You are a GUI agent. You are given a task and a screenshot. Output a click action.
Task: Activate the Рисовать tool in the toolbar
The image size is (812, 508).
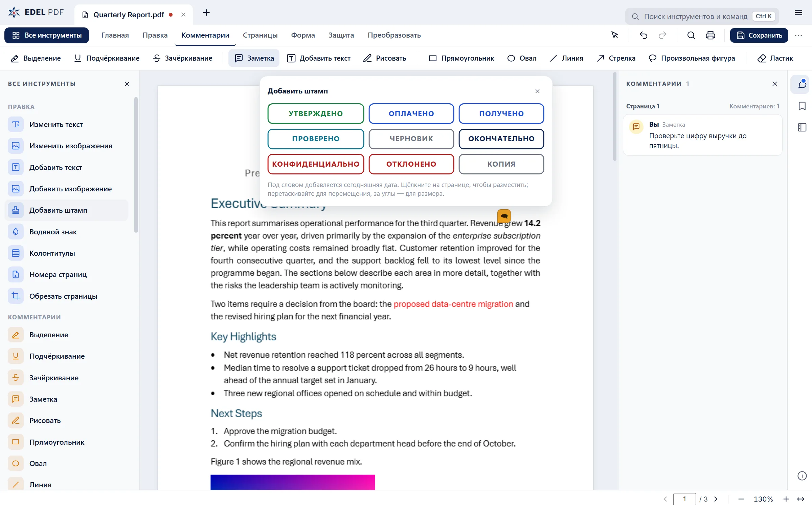point(385,58)
